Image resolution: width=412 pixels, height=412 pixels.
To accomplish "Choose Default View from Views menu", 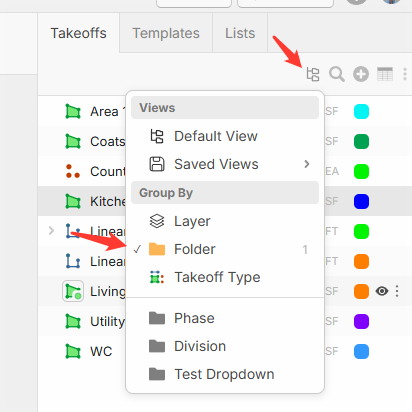I will [225, 136].
